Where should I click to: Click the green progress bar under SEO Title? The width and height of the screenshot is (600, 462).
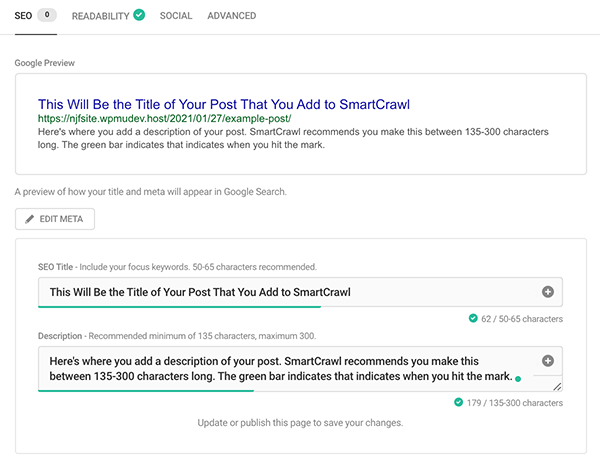click(x=178, y=306)
